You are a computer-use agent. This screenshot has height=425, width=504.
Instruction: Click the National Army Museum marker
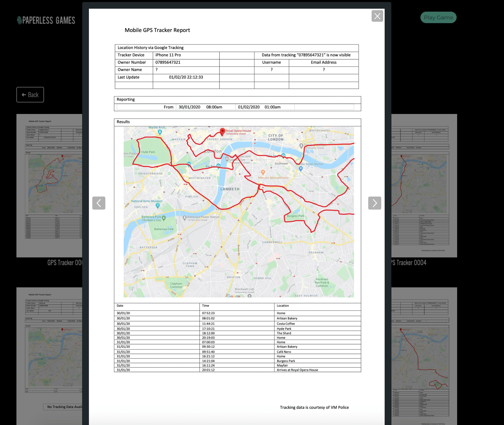click(158, 205)
